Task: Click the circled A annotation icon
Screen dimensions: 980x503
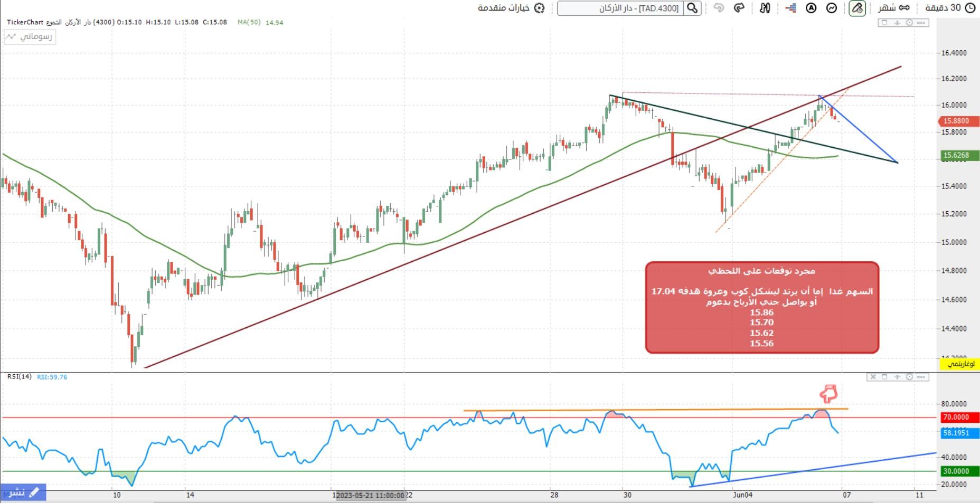Action: tap(812, 8)
